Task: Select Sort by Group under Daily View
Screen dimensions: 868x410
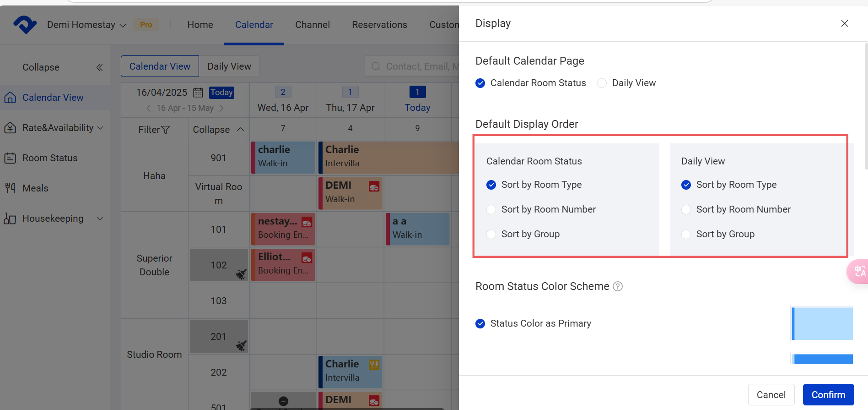Action: (686, 234)
